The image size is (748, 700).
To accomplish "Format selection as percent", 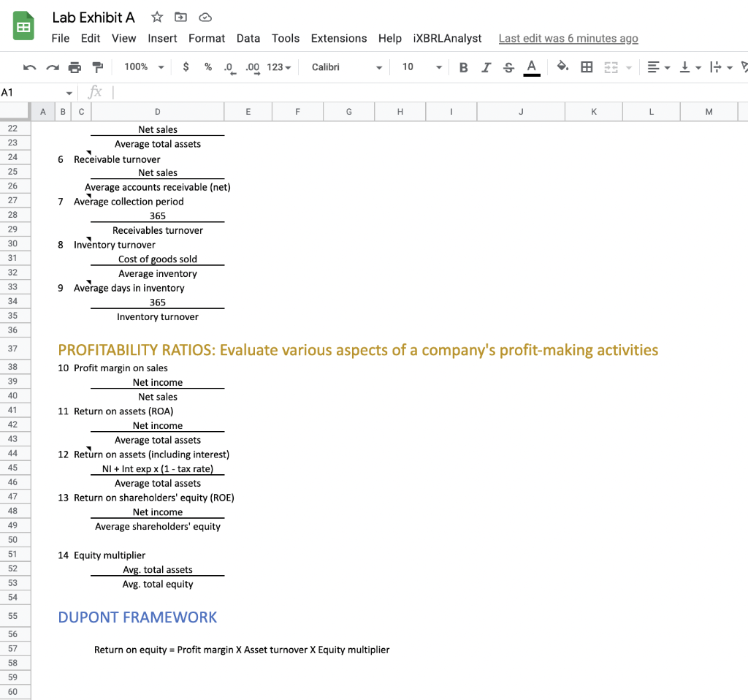I will (x=207, y=66).
